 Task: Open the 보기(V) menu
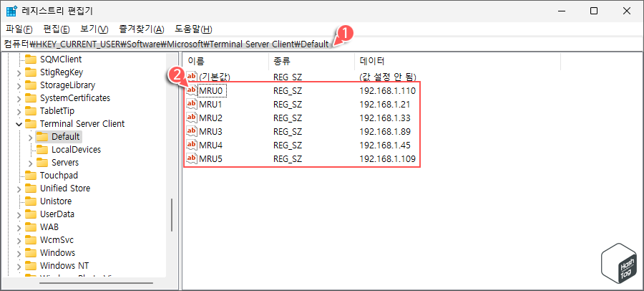pyautogui.click(x=94, y=29)
